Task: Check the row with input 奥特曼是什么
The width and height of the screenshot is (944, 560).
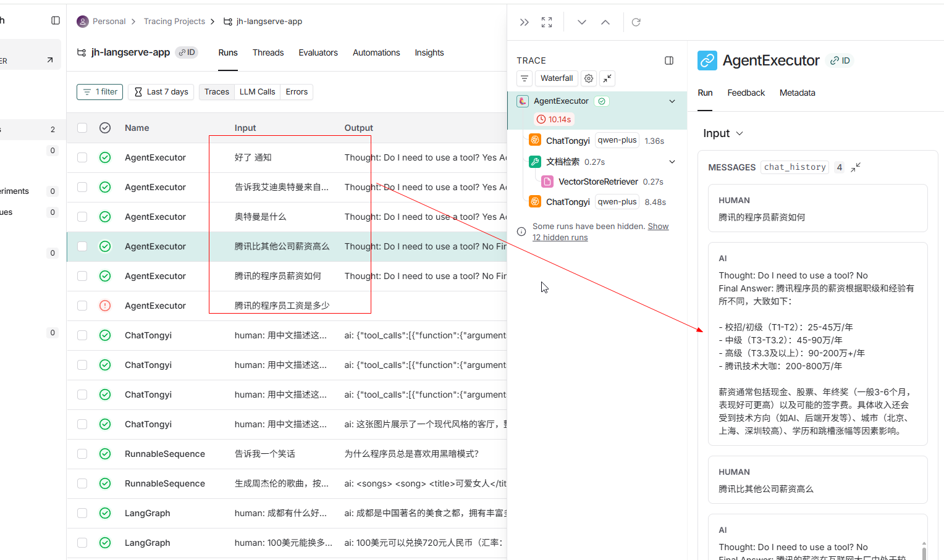Action: coord(82,217)
